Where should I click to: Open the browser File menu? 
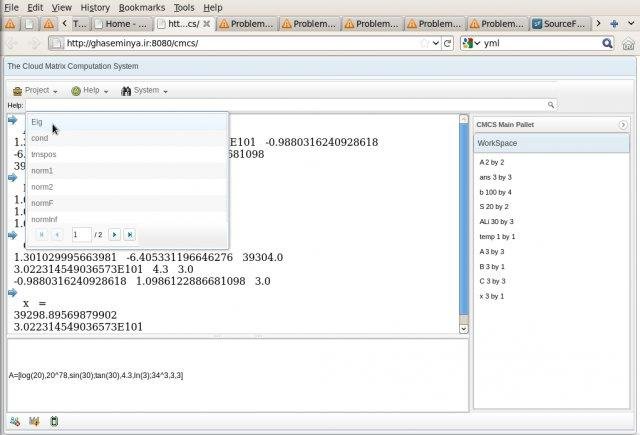pyautogui.click(x=11, y=7)
